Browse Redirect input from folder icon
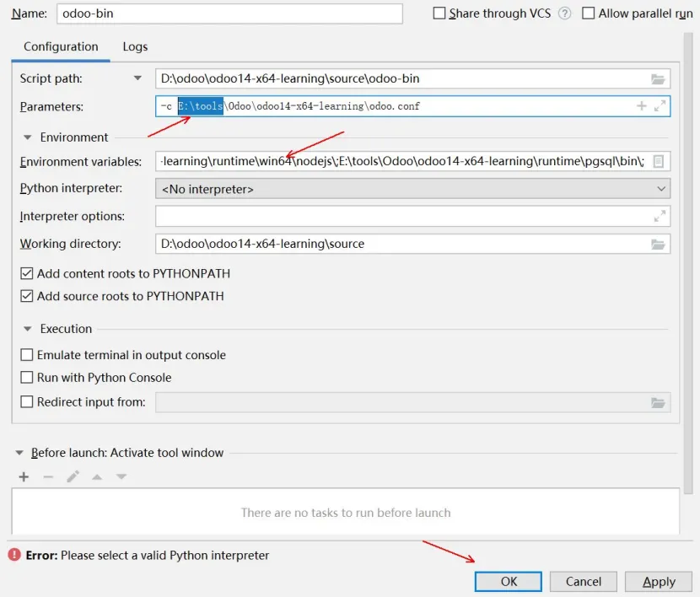Viewport: 700px width, 597px height. [658, 402]
